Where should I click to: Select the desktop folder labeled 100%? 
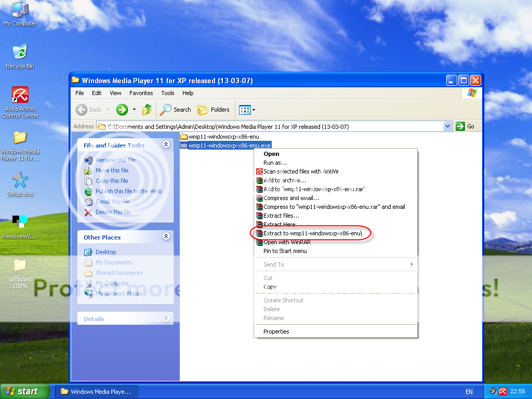coord(20,273)
